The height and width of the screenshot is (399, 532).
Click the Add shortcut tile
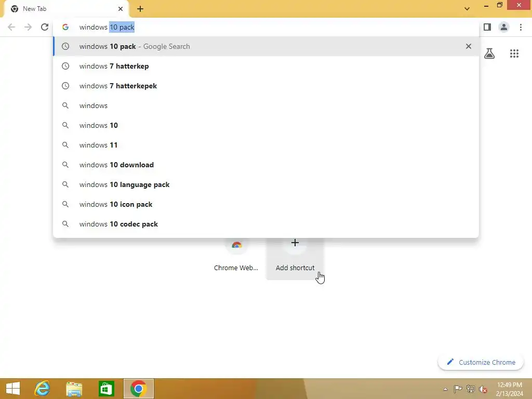[x=295, y=259]
